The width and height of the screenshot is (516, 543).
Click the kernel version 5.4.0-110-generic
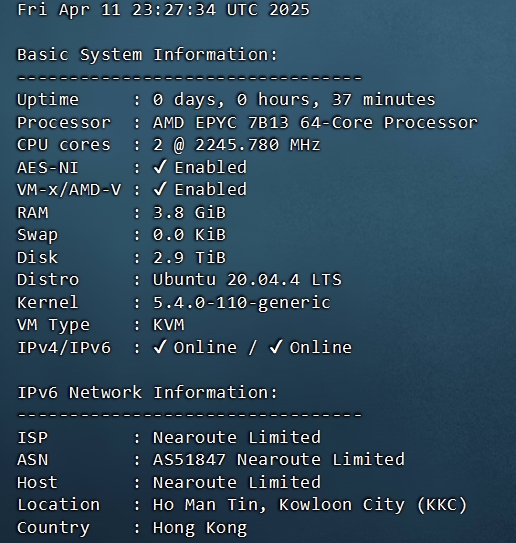[242, 303]
